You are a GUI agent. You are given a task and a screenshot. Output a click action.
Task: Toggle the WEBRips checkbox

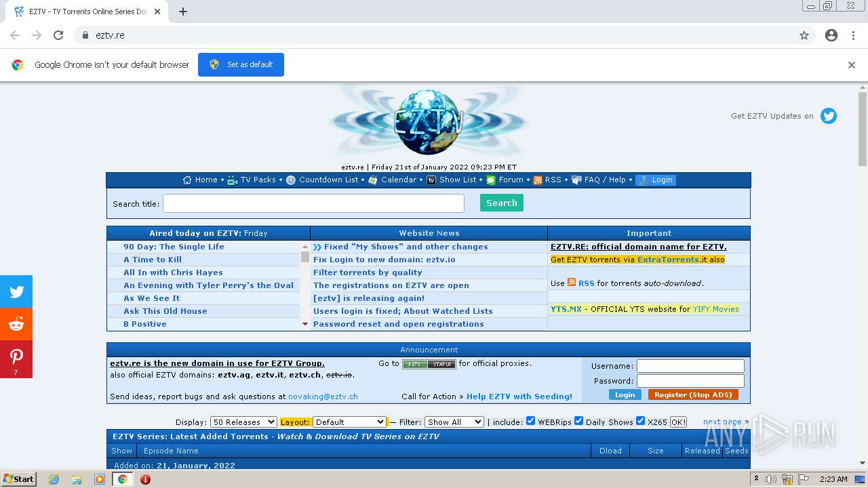point(531,421)
